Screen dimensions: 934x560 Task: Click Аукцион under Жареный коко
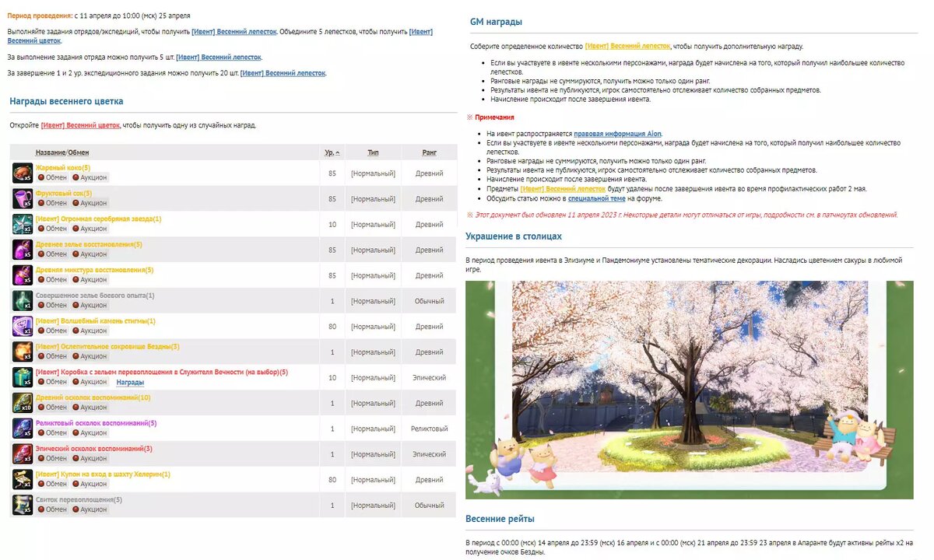[90, 177]
